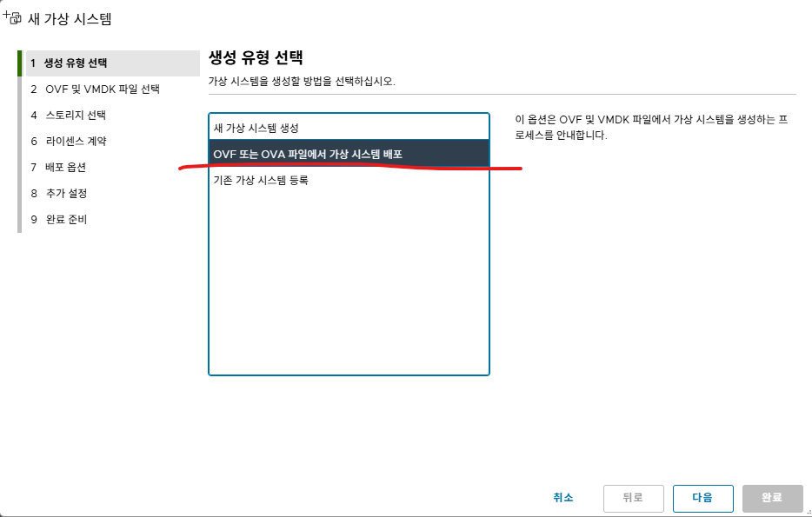The width and height of the screenshot is (812, 517).
Task: Open step 8 추가 설정
Action: (x=58, y=193)
